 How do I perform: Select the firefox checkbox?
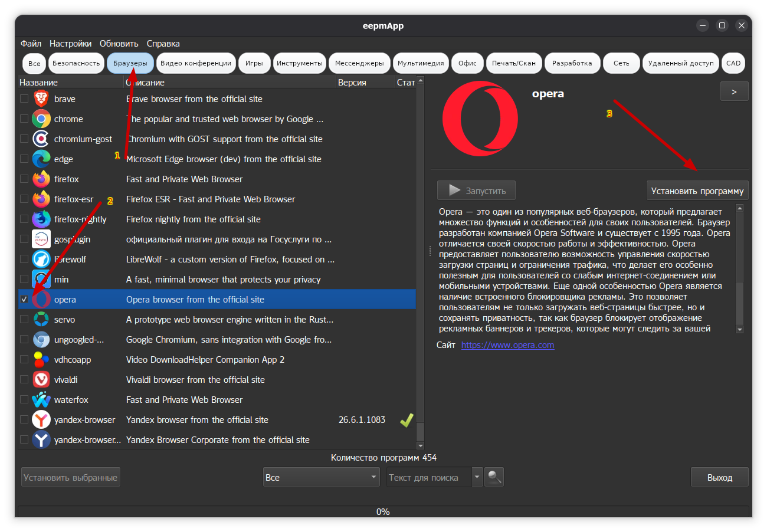[24, 179]
